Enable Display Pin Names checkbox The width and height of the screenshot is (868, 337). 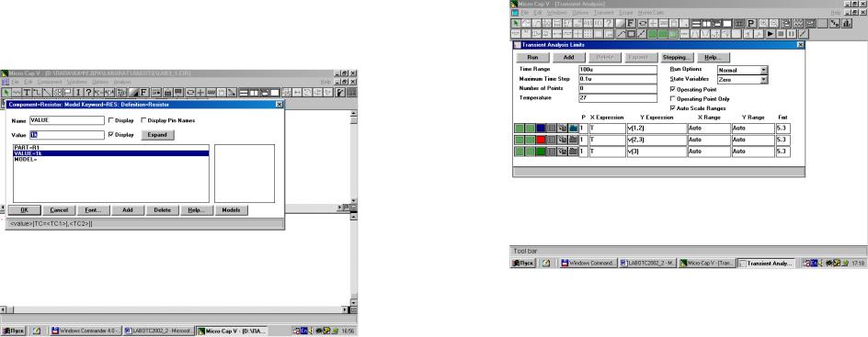144,120
